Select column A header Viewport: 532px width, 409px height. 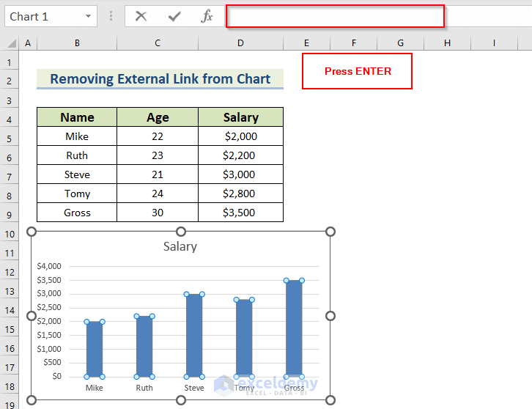28,43
